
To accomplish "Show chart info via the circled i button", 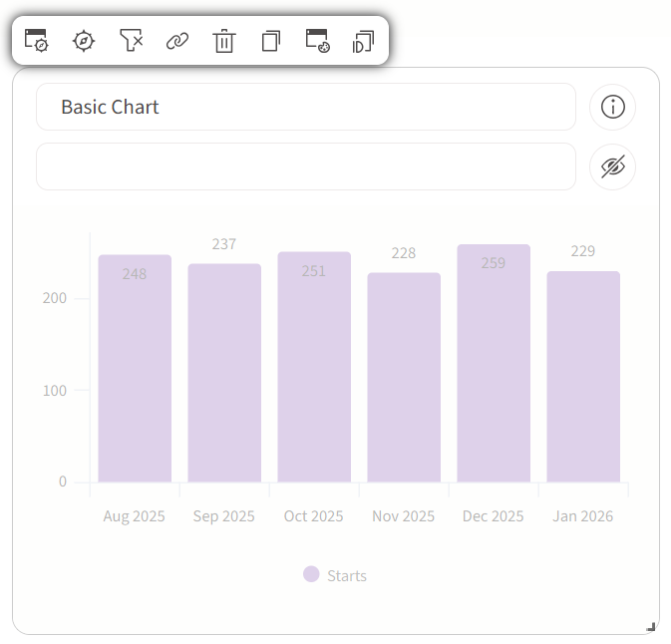I will pos(612,107).
